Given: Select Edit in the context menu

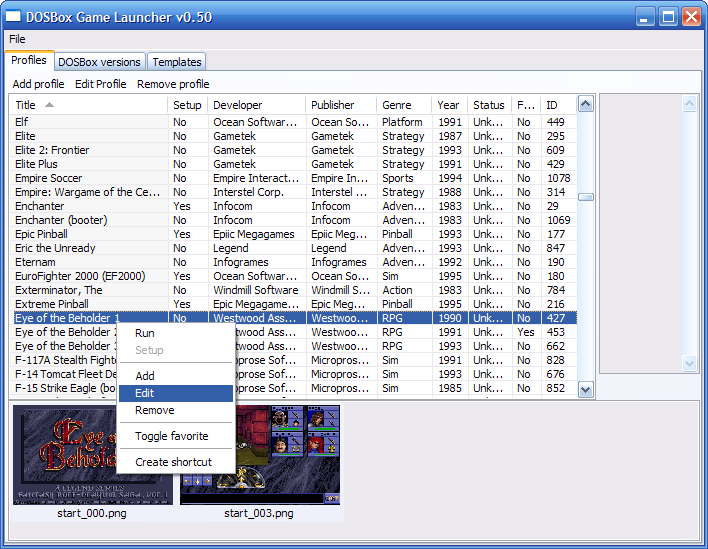Looking at the screenshot, I should 145,393.
